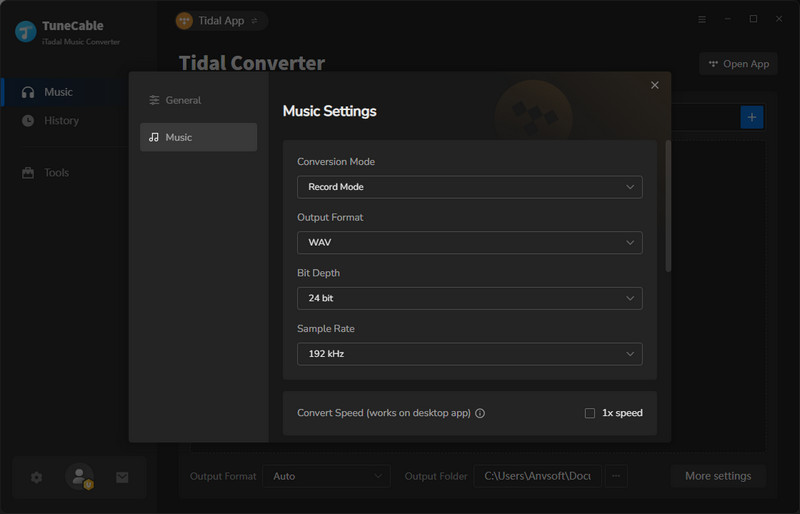
Task: Click the browse folder ellipsis button
Action: (x=616, y=476)
